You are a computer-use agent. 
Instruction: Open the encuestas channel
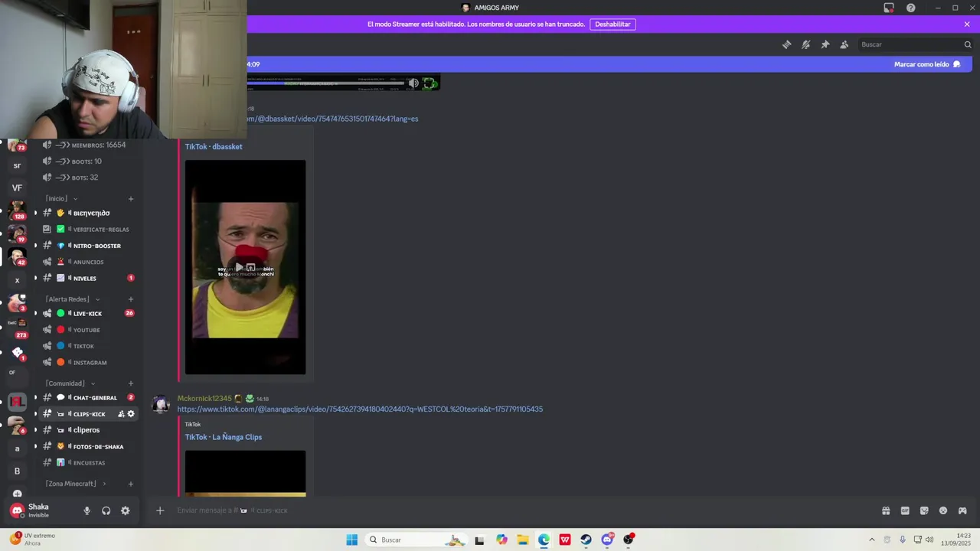(x=89, y=463)
